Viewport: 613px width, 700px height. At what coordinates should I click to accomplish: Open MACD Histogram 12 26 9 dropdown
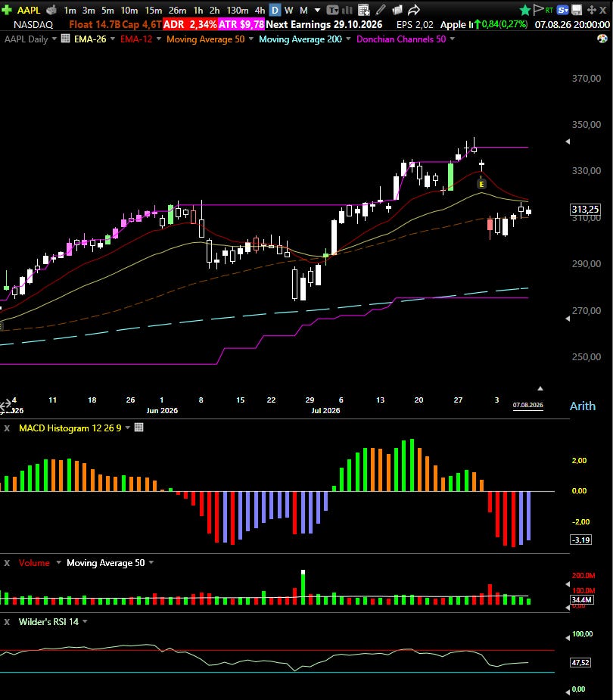128,428
